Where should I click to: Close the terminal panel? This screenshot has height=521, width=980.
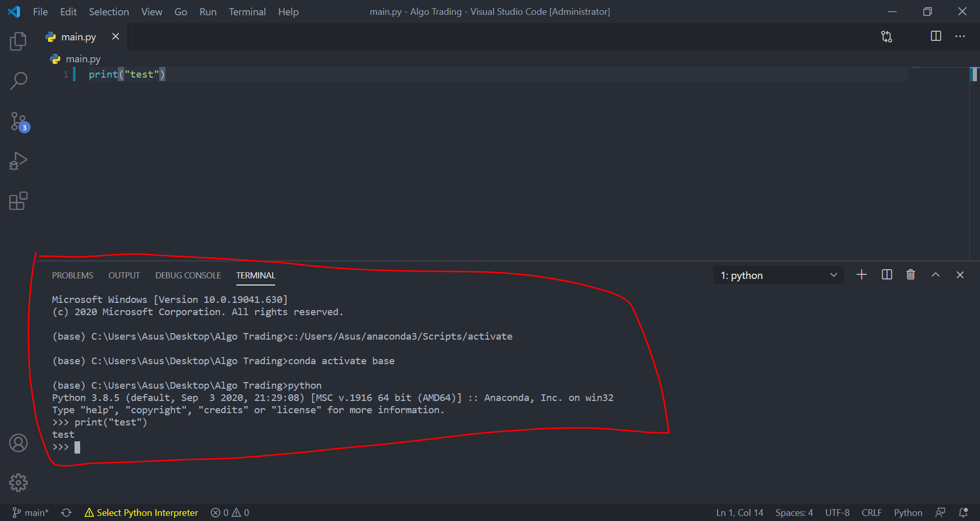(x=960, y=275)
